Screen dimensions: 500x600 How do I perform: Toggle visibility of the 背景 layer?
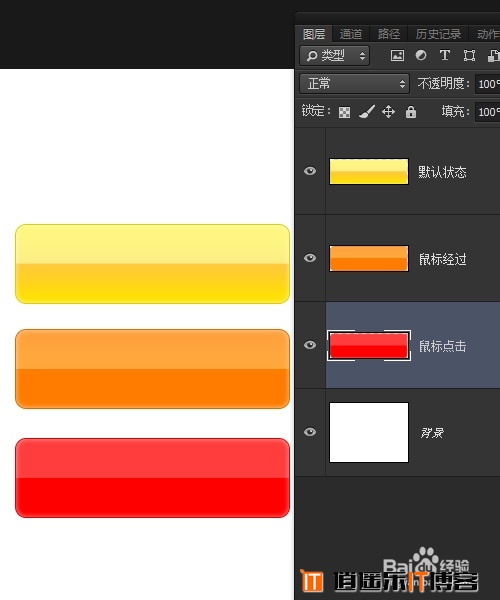[x=310, y=432]
